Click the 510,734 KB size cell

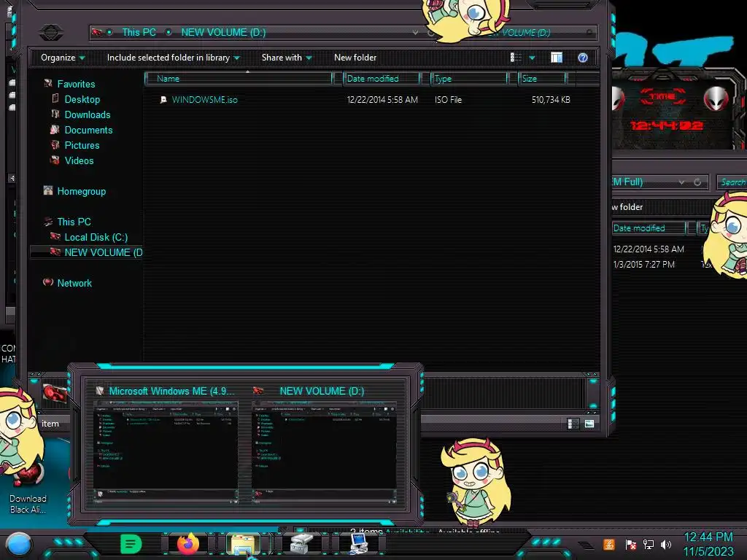551,99
